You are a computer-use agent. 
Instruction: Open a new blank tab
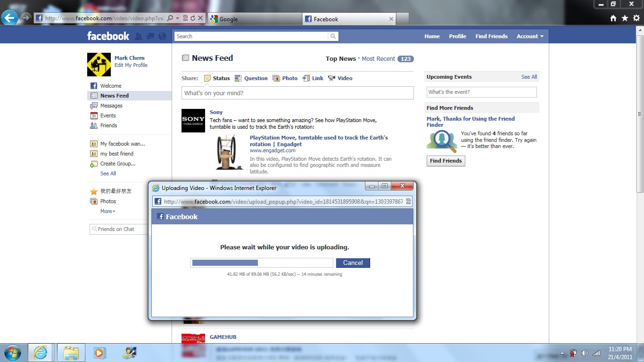click(x=402, y=19)
